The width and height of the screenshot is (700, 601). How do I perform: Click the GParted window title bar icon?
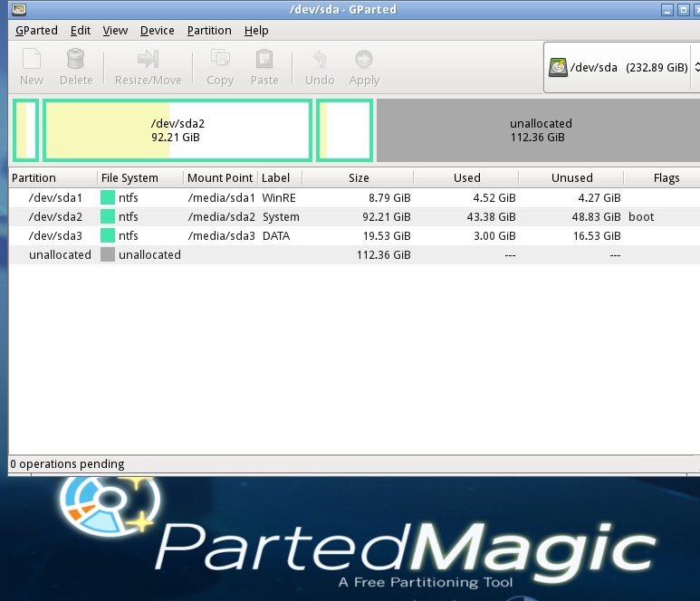click(x=19, y=9)
